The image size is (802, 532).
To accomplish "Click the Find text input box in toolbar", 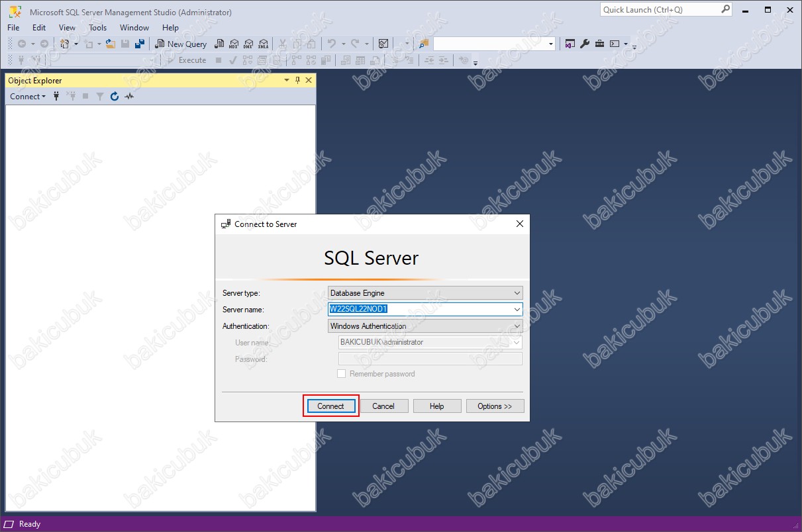I will click(490, 44).
